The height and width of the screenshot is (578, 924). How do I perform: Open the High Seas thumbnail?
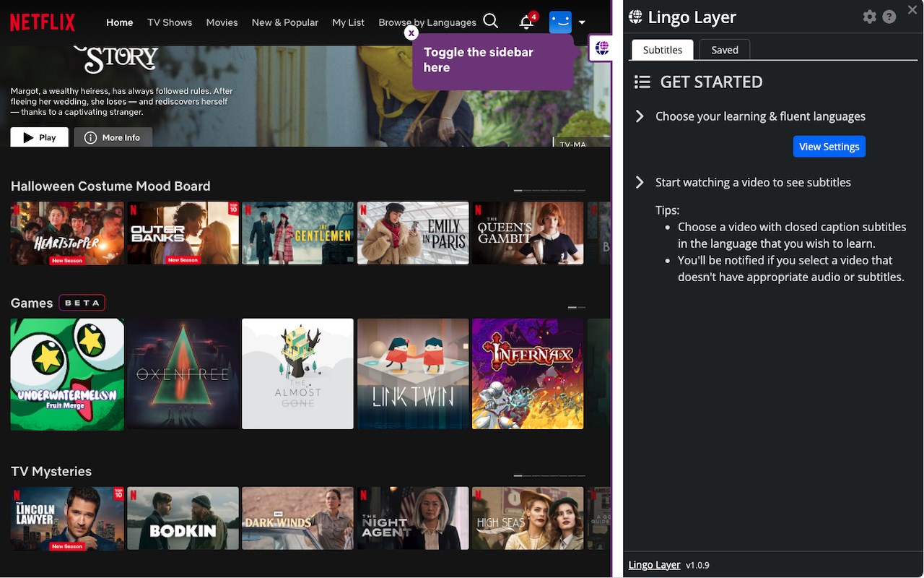click(528, 518)
